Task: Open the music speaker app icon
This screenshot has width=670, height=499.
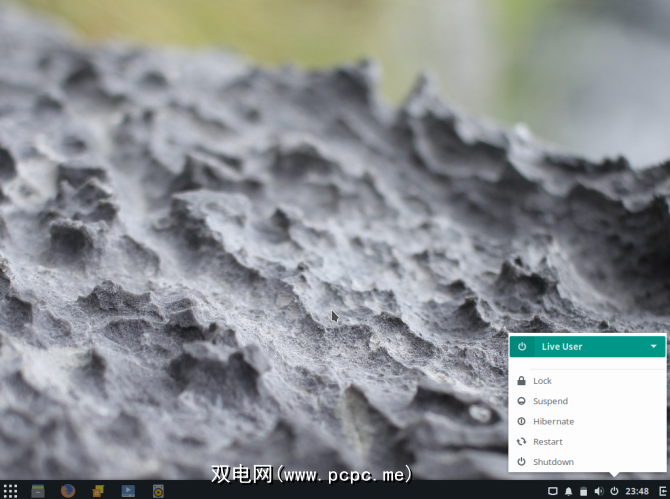Action: tap(158, 491)
